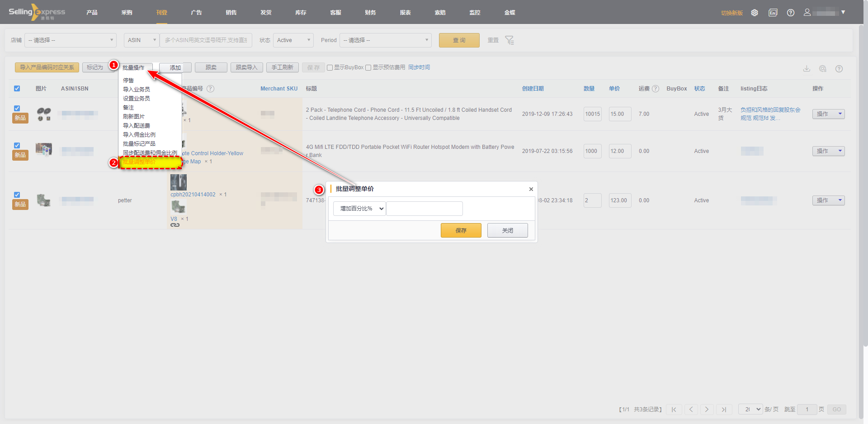Open telephone cord product thumbnail
Screen dimensions: 868x424
tap(44, 114)
